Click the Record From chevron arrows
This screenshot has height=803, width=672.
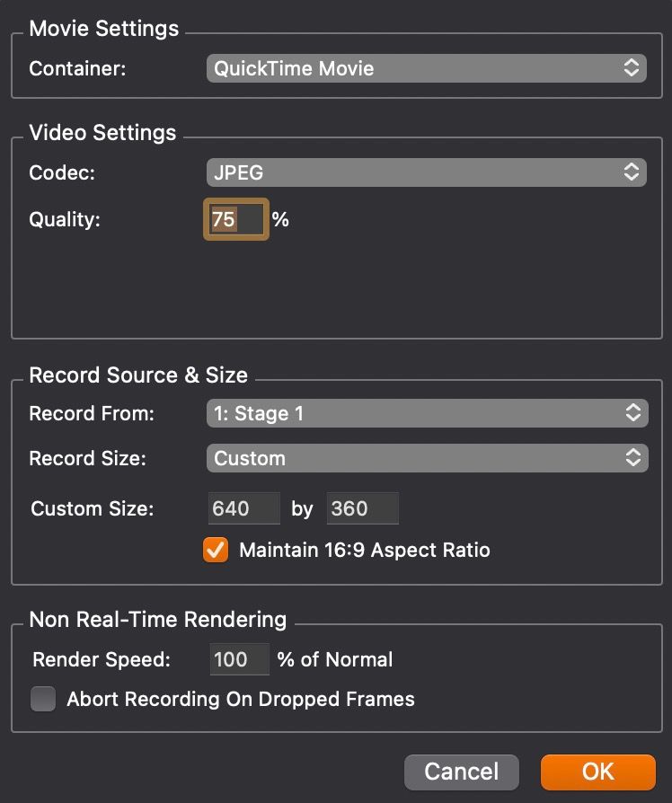click(x=633, y=413)
